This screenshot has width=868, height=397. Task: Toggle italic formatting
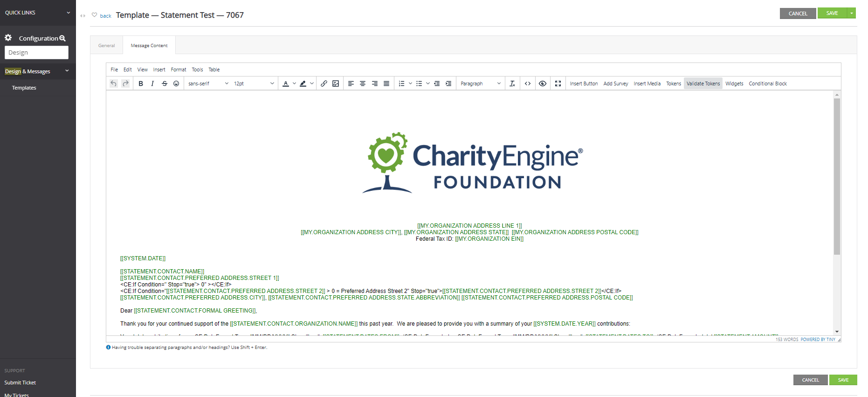[152, 84]
